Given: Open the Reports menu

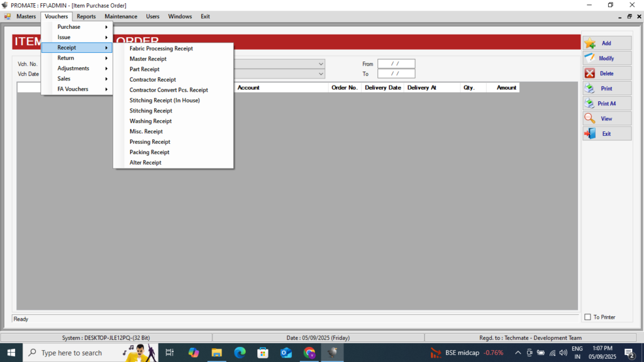Looking at the screenshot, I should [x=86, y=16].
